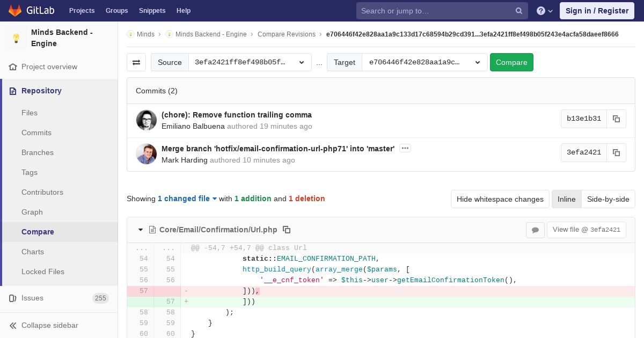Open Branches in the Repository sidebar

coord(38,152)
